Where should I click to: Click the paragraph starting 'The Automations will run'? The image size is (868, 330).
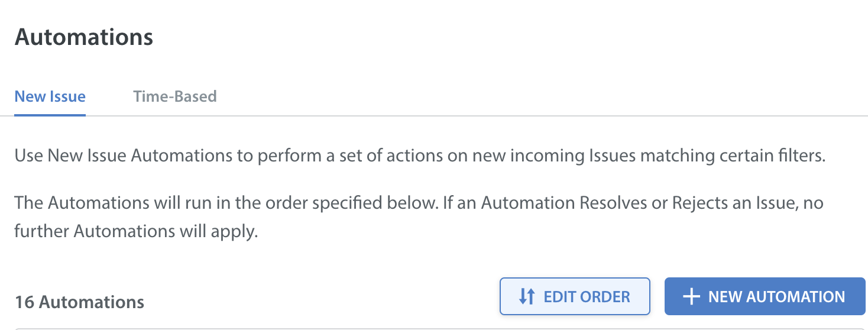point(419,217)
